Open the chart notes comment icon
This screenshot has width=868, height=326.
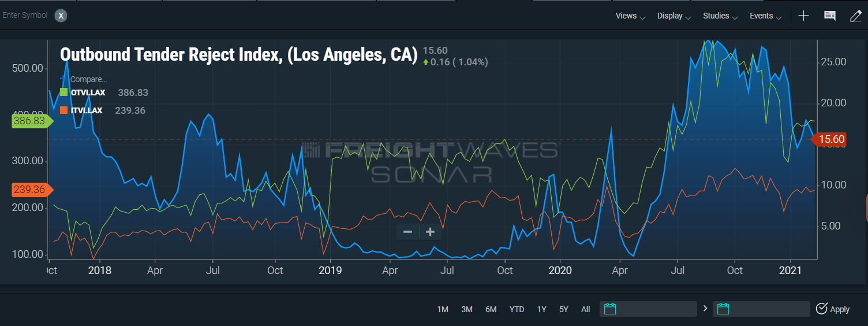830,16
